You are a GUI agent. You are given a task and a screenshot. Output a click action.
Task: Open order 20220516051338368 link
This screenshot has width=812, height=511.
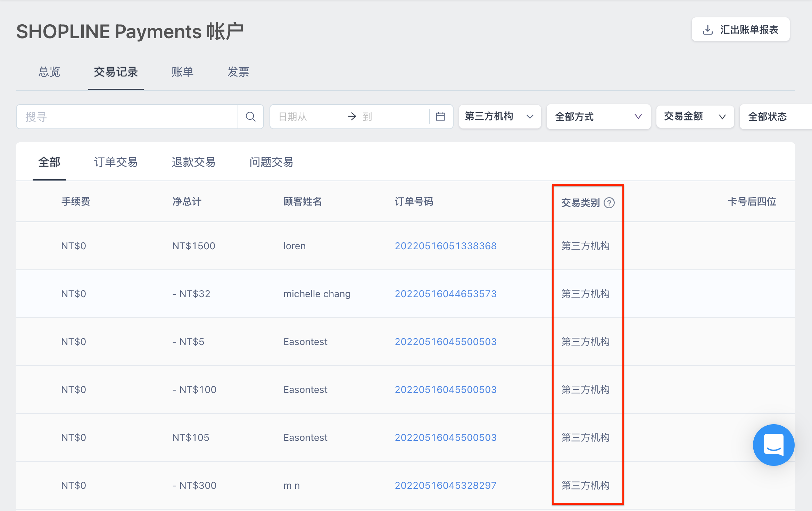[x=446, y=246]
